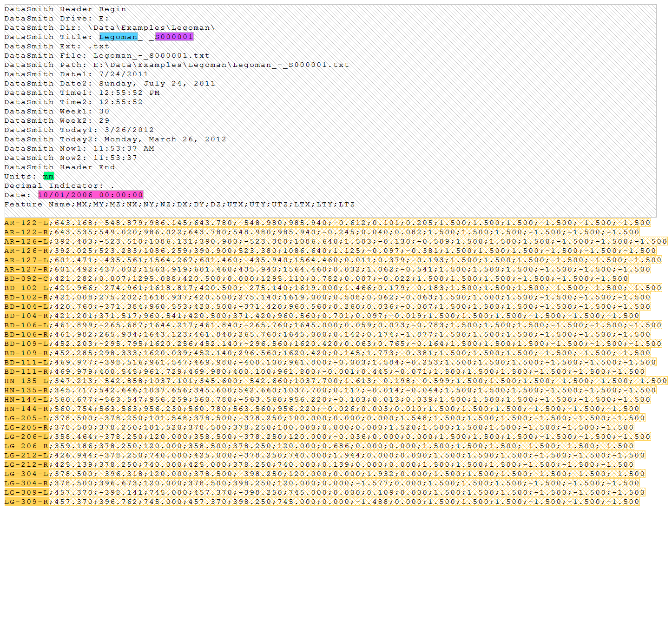Click the LG-205-L feature label
The height and width of the screenshot is (622, 672).
pos(26,418)
